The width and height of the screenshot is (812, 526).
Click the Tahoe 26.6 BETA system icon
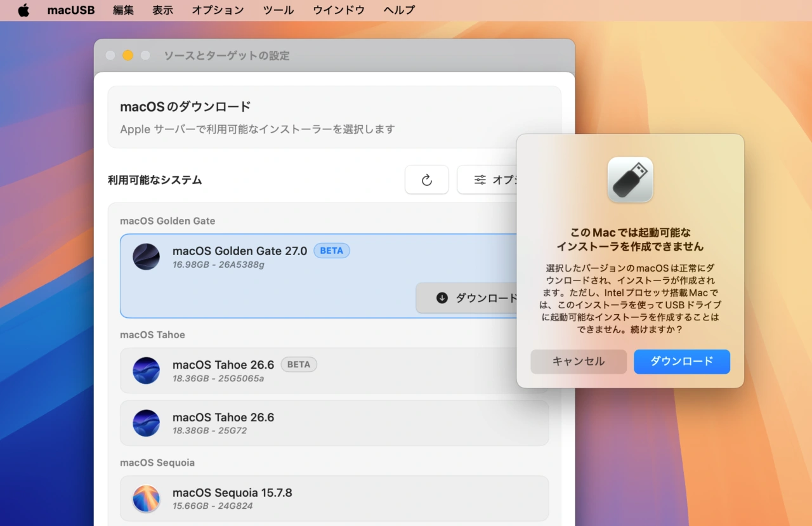(146, 371)
